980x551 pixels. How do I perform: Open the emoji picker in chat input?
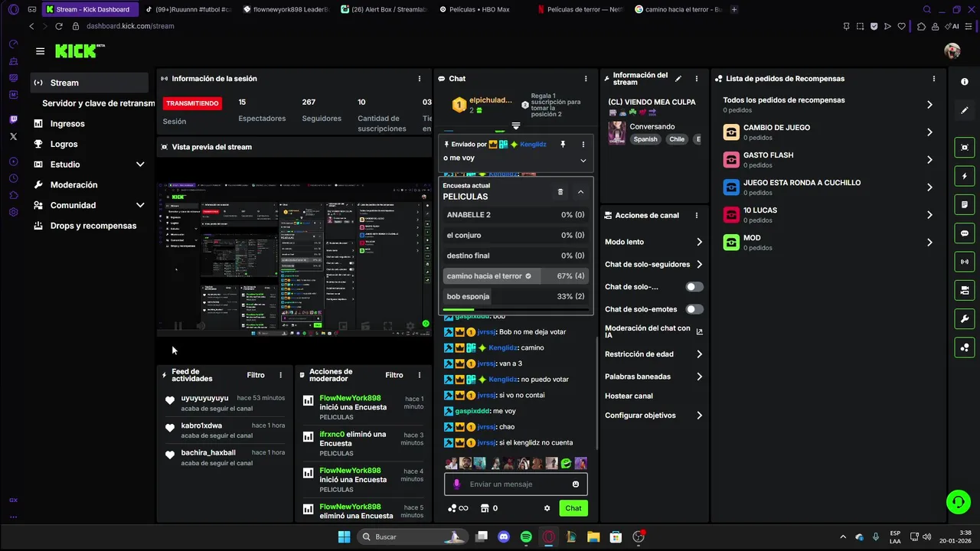[576, 484]
